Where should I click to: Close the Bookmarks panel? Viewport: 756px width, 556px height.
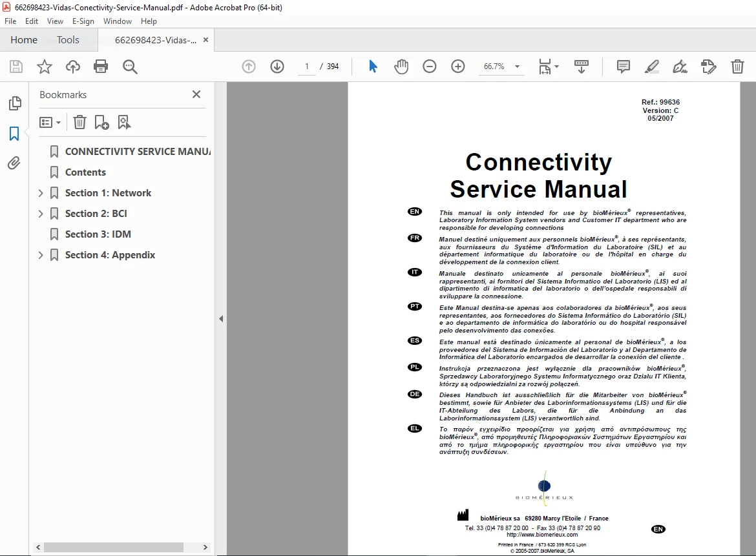pos(196,94)
